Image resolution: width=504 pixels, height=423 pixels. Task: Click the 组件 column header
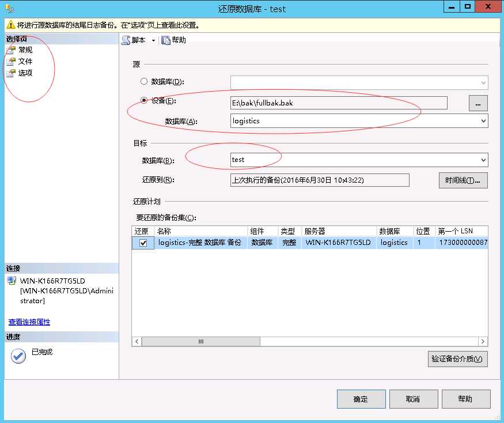coord(263,231)
